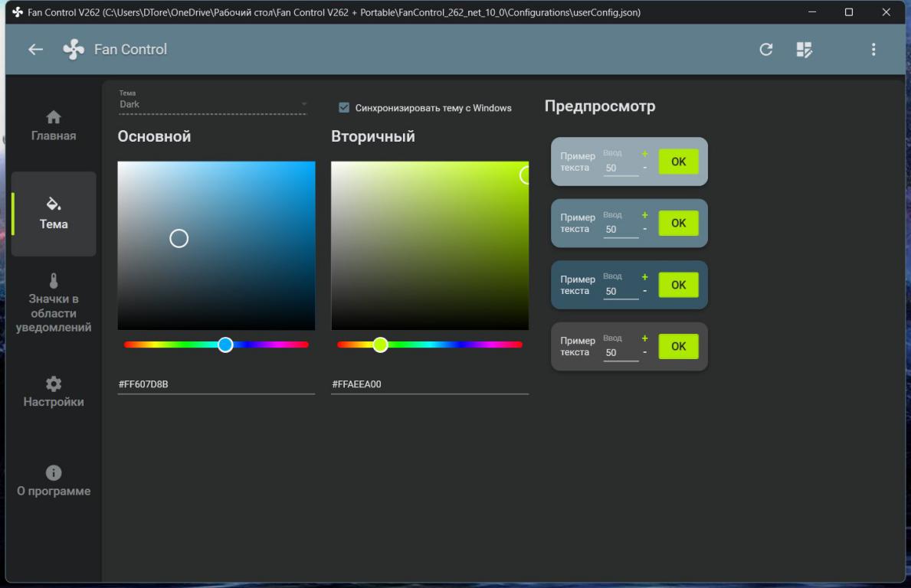The image size is (911, 588).
Task: Select the Тема tab in sidebar
Action: coord(54,214)
